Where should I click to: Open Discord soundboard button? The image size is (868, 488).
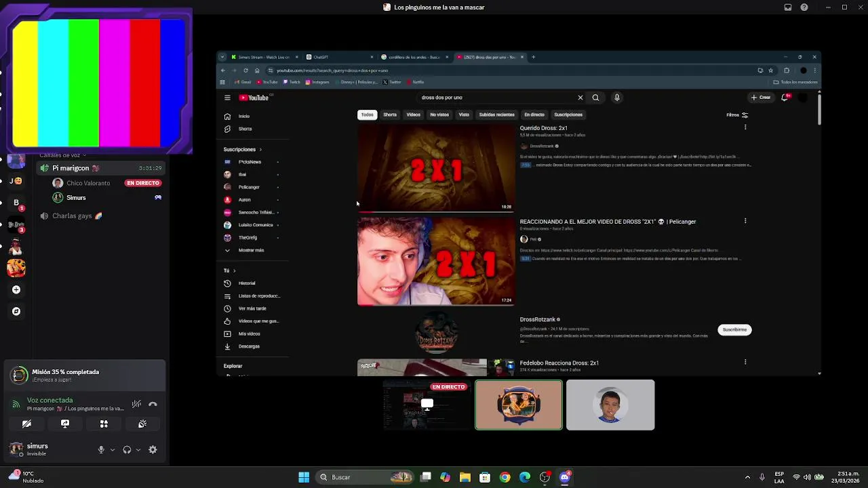(142, 424)
